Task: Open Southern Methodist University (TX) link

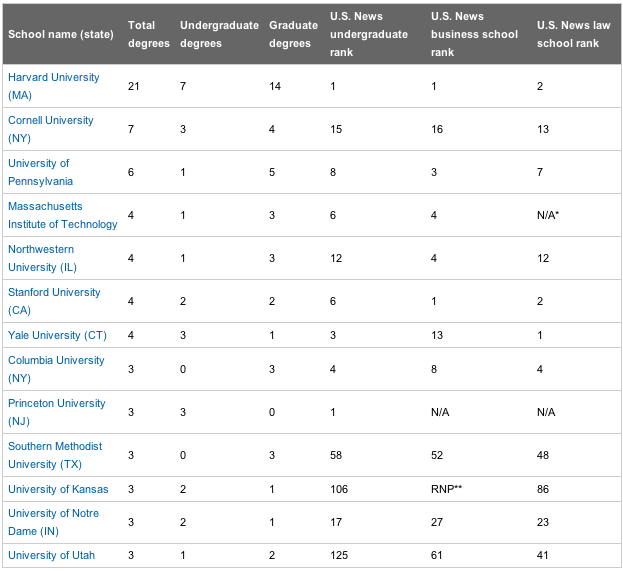Action: [x=55, y=455]
